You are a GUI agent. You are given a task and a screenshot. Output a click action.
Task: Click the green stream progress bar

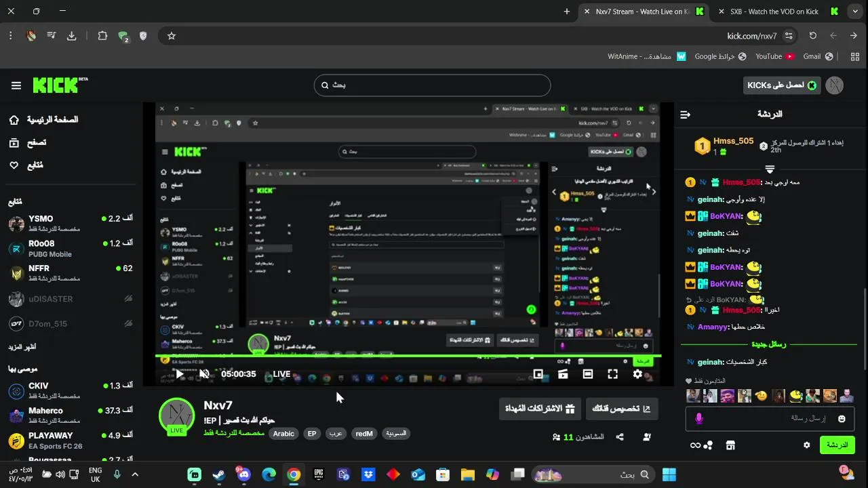click(408, 356)
